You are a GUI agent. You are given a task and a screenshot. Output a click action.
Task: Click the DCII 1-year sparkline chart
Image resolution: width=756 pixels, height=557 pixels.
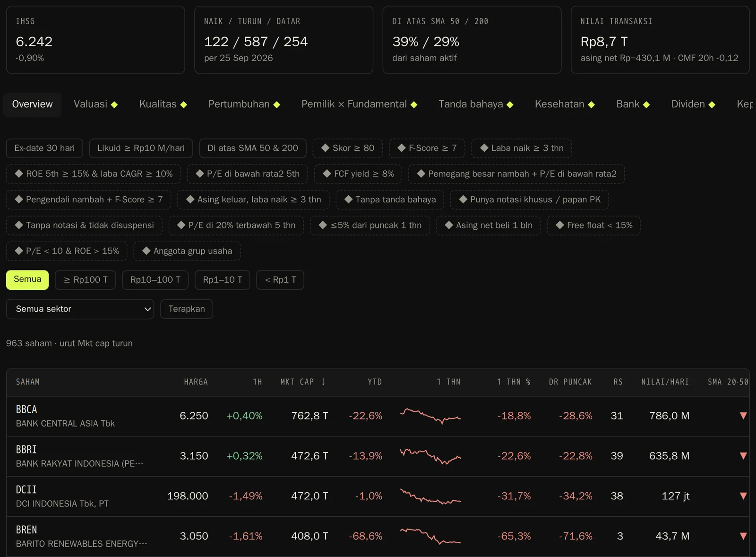[430, 496]
